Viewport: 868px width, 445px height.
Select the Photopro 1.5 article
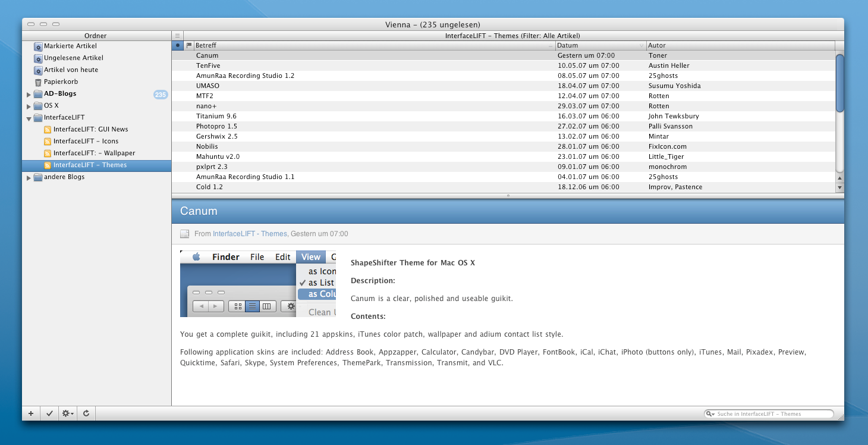click(x=504, y=126)
